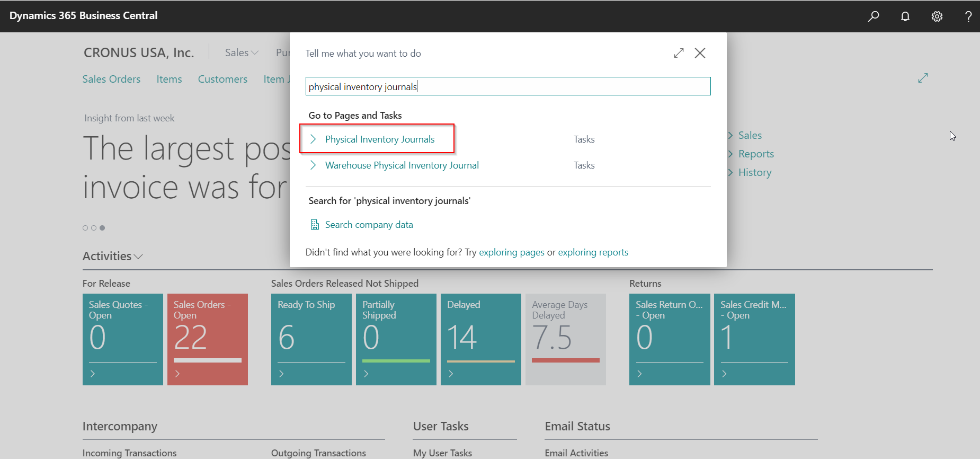Open the help question mark icon
This screenshot has width=980, height=459.
pyautogui.click(x=968, y=16)
